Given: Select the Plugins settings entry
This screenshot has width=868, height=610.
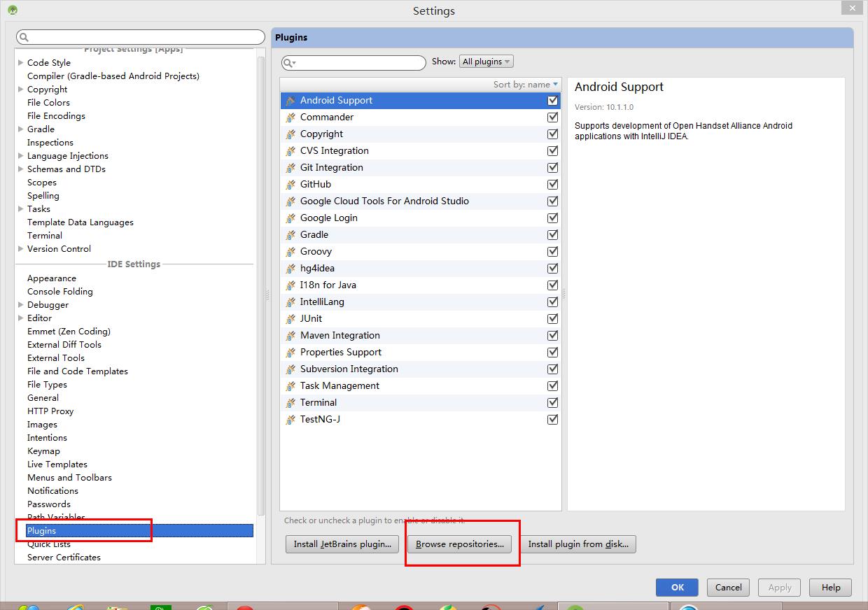Looking at the screenshot, I should click(x=139, y=530).
